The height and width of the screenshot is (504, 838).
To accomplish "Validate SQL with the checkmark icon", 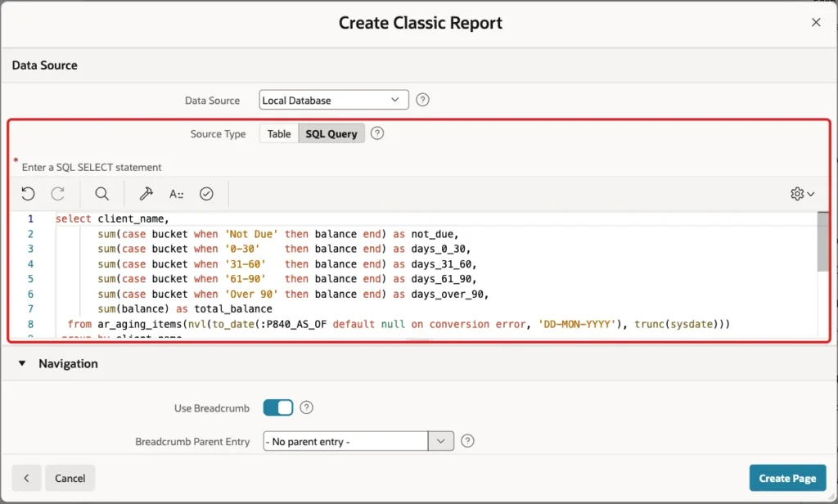I will pos(206,193).
